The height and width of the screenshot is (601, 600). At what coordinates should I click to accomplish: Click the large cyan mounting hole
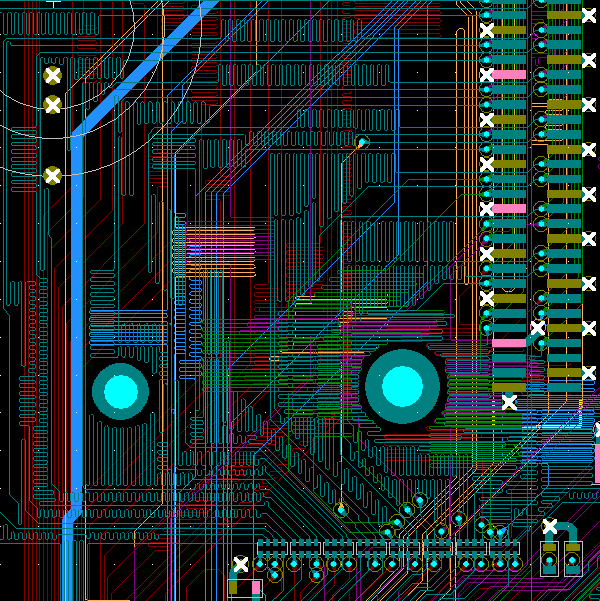402,385
